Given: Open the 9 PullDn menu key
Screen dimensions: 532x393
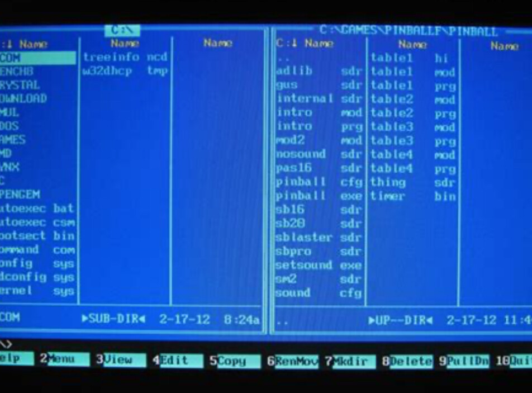Looking at the screenshot, I should tap(464, 361).
